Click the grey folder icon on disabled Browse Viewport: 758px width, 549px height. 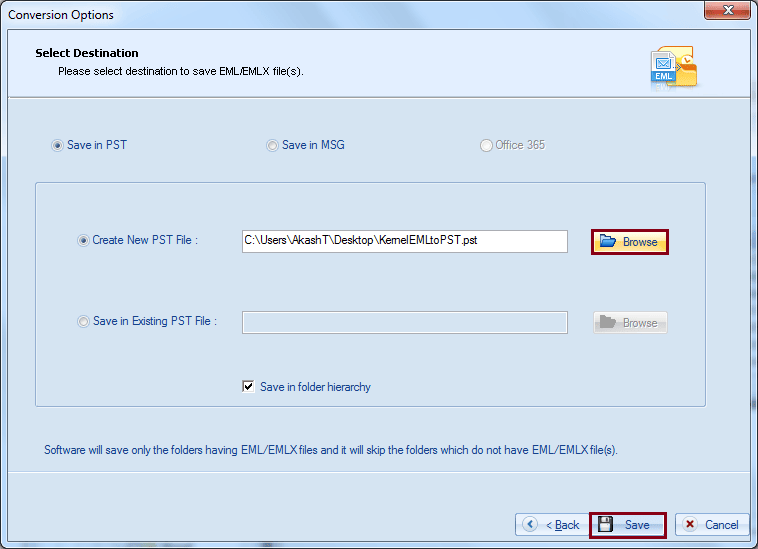(608, 322)
